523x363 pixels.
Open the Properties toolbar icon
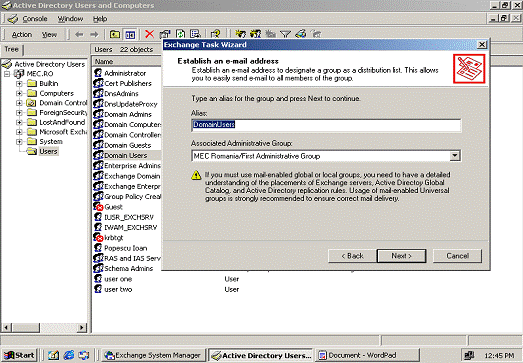[165, 34]
